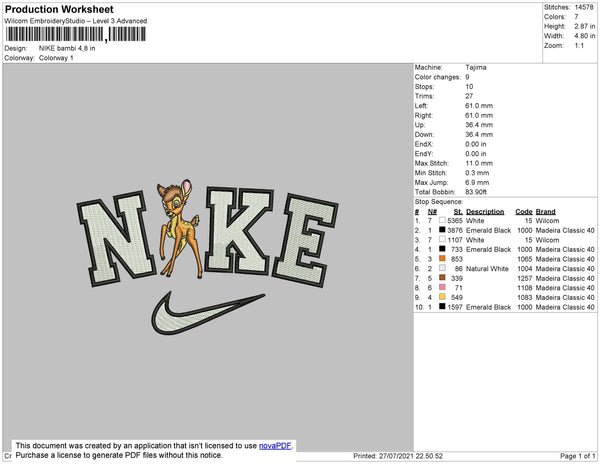Screen dimensions: 600x464
Task: Click the N# column header
Action: [x=432, y=212]
